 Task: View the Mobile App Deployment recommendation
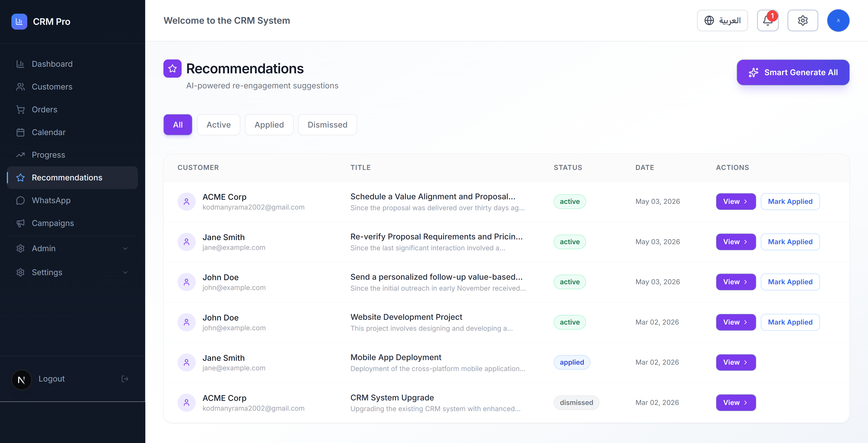[736, 362]
